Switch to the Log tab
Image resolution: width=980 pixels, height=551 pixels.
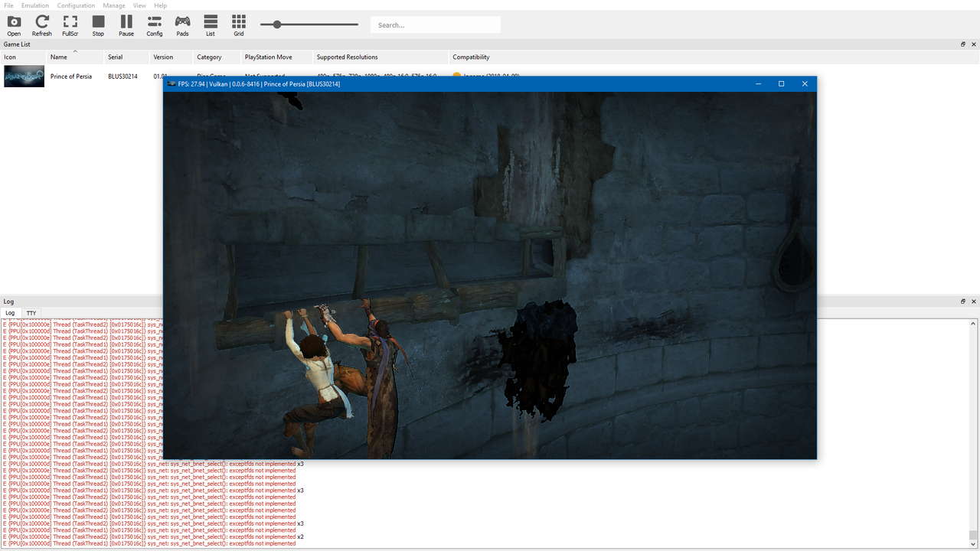point(10,313)
